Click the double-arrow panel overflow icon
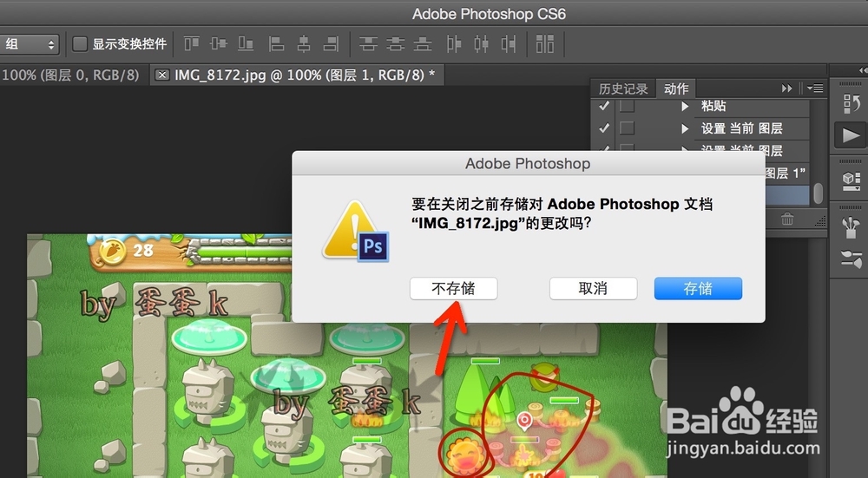The height and width of the screenshot is (478, 868). click(x=786, y=88)
